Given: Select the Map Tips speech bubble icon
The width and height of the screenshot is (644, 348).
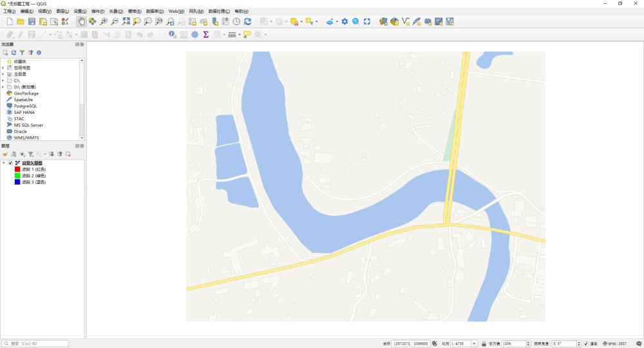Looking at the screenshot, I should click(x=247, y=35).
